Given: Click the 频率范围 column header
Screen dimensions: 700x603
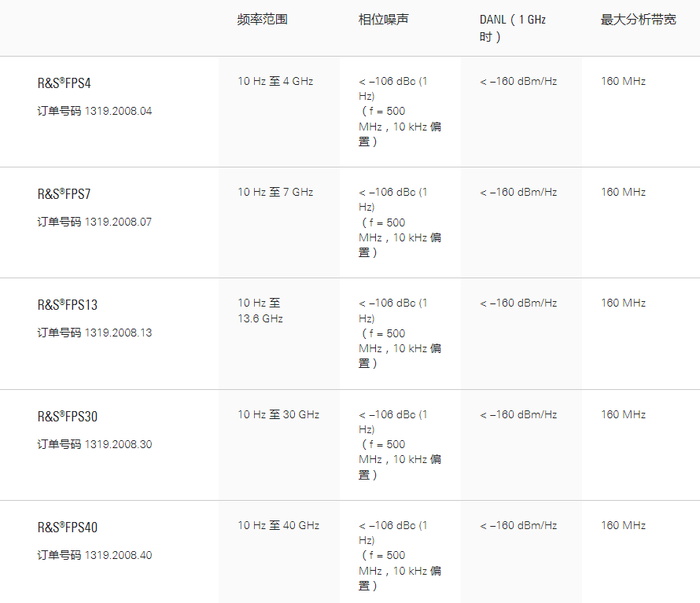Looking at the screenshot, I should 262,20.
